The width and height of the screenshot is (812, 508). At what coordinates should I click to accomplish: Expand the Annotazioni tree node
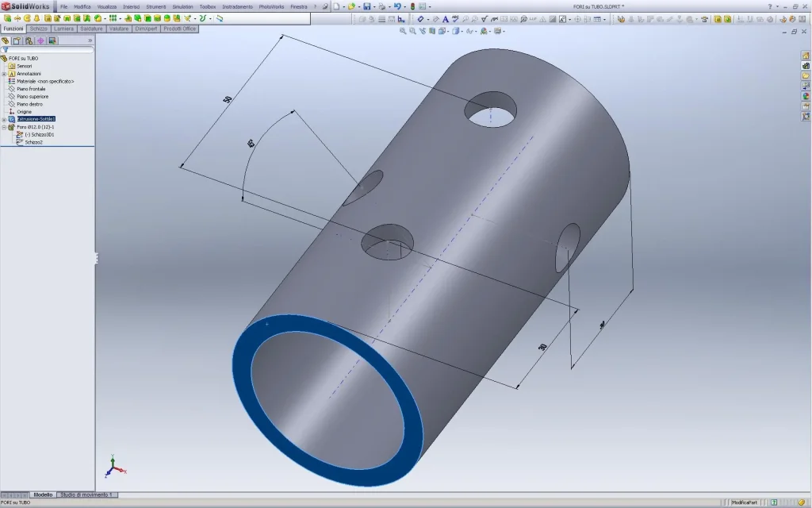[x=4, y=74]
